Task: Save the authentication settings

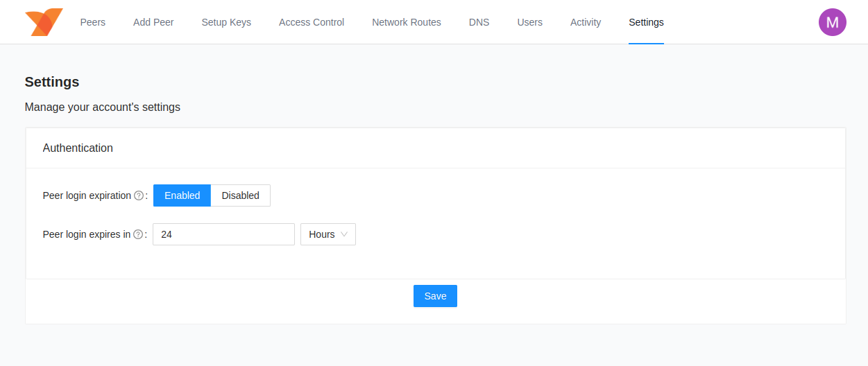Action: tap(435, 296)
